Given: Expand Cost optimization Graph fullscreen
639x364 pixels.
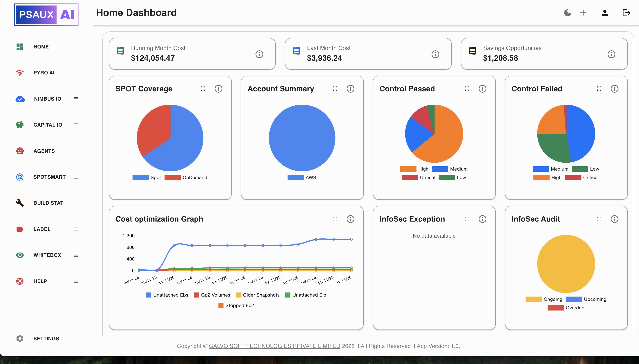Looking at the screenshot, I should pyautogui.click(x=335, y=219).
